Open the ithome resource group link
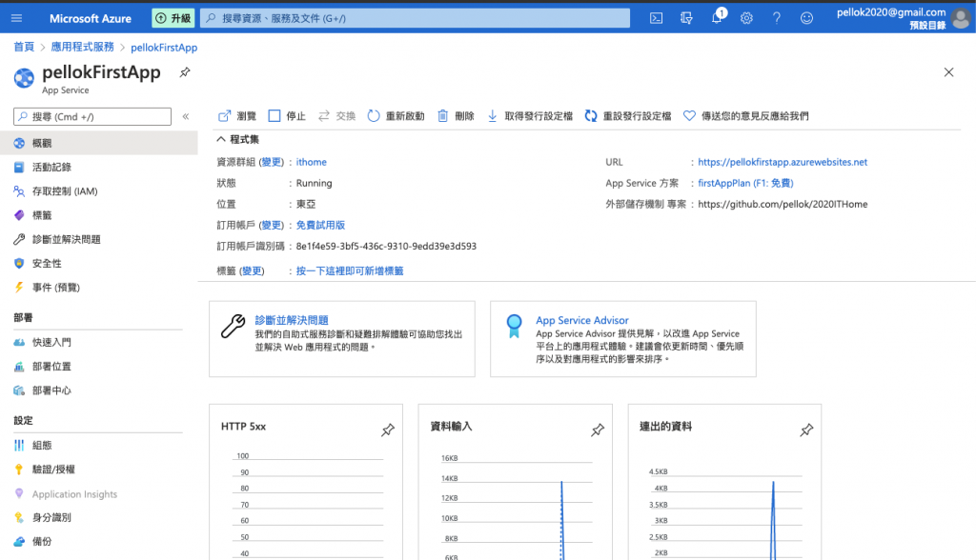This screenshot has height=560, width=976. [x=312, y=162]
